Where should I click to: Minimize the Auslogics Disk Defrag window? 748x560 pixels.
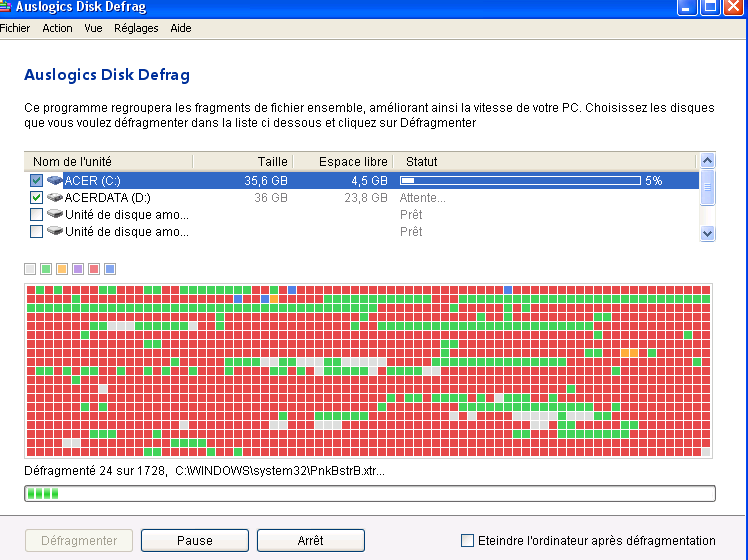pos(686,7)
